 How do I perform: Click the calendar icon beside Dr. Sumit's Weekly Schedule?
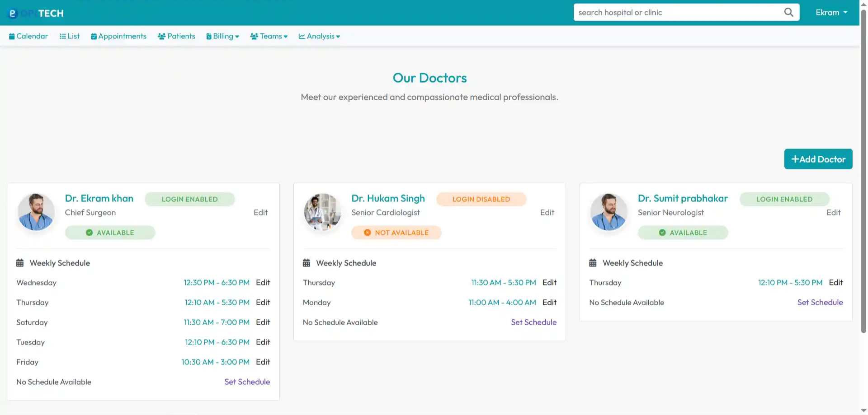coord(593,263)
